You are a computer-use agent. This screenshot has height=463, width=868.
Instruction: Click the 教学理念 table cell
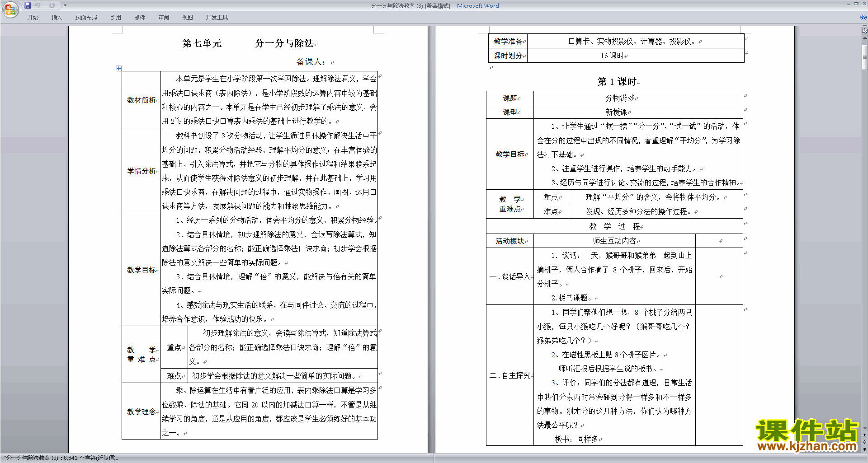coord(142,412)
